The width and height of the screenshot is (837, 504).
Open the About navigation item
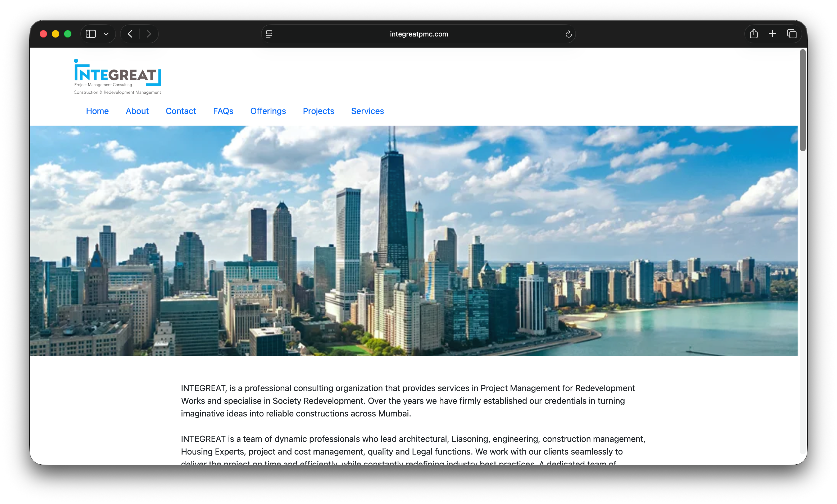click(137, 111)
